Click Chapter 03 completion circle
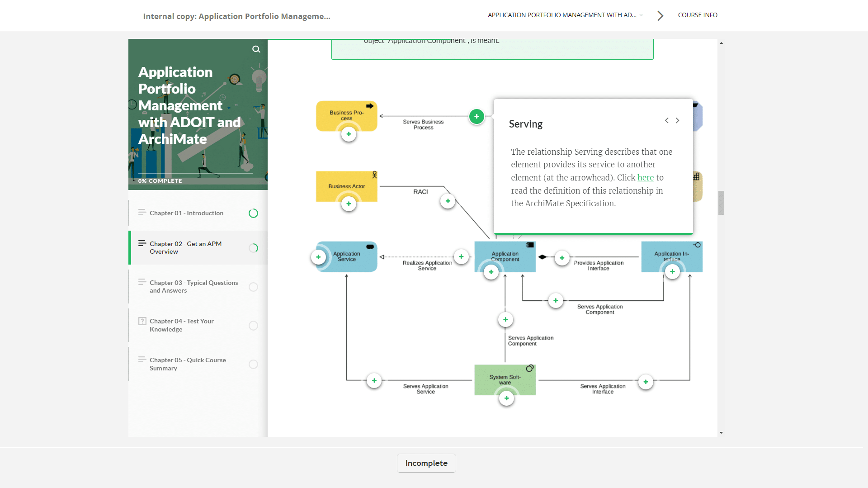Screen dimensions: 868x488 coord(253,287)
